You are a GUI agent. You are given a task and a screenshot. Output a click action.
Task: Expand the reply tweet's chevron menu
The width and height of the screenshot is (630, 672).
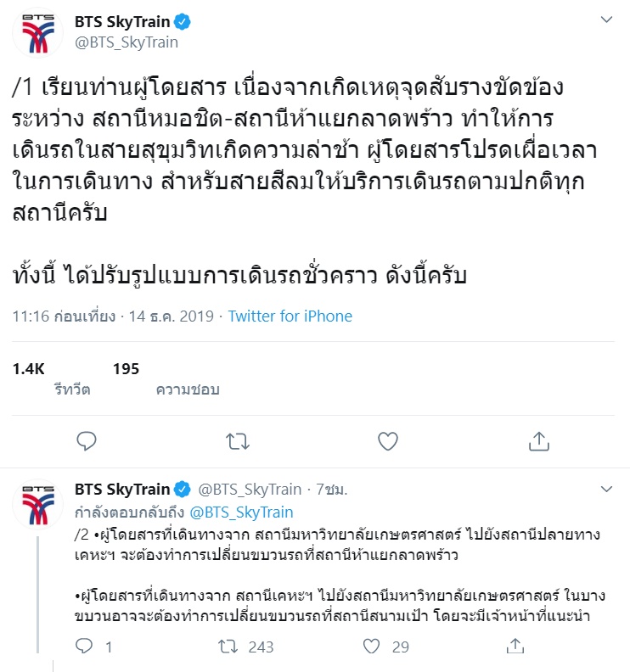pyautogui.click(x=606, y=490)
